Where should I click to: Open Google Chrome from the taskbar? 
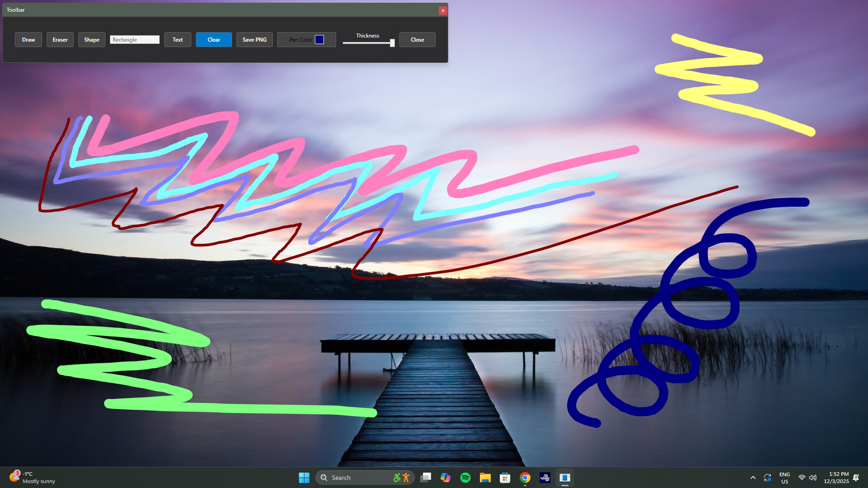[525, 478]
